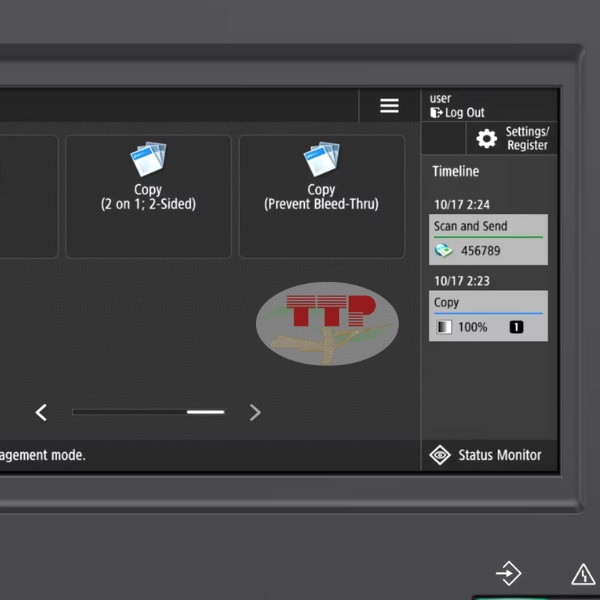Click the user name label

[440, 99]
